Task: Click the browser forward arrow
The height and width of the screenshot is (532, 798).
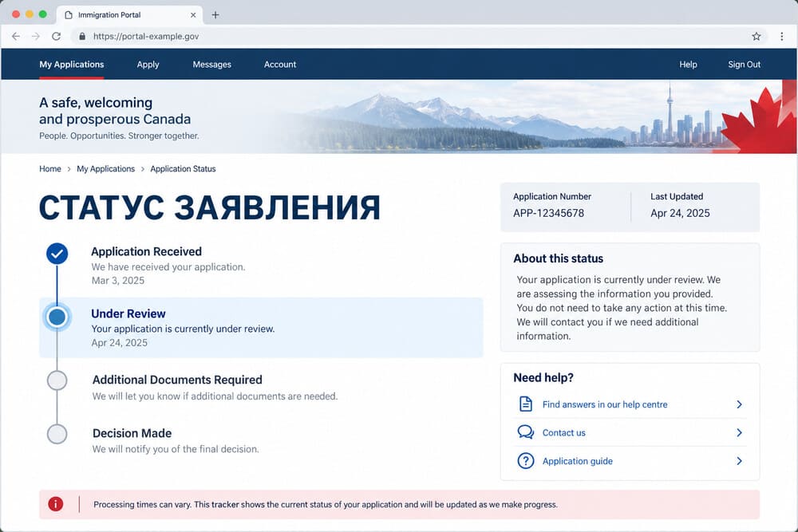Action: [x=36, y=36]
